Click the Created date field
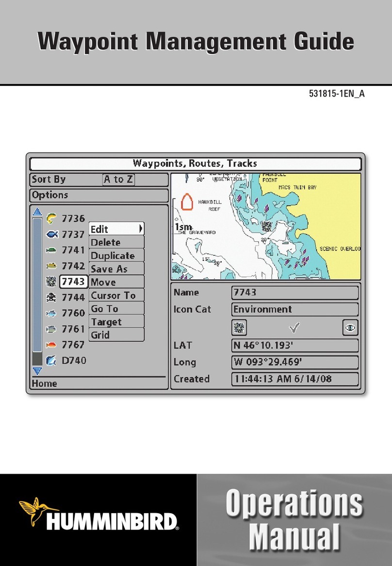Viewport: 392px width, 566px height. click(295, 379)
